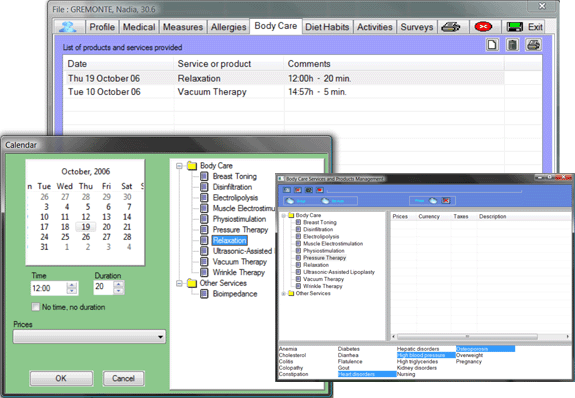
Task: Toggle the Anemia condition in the list
Action: pyautogui.click(x=288, y=349)
